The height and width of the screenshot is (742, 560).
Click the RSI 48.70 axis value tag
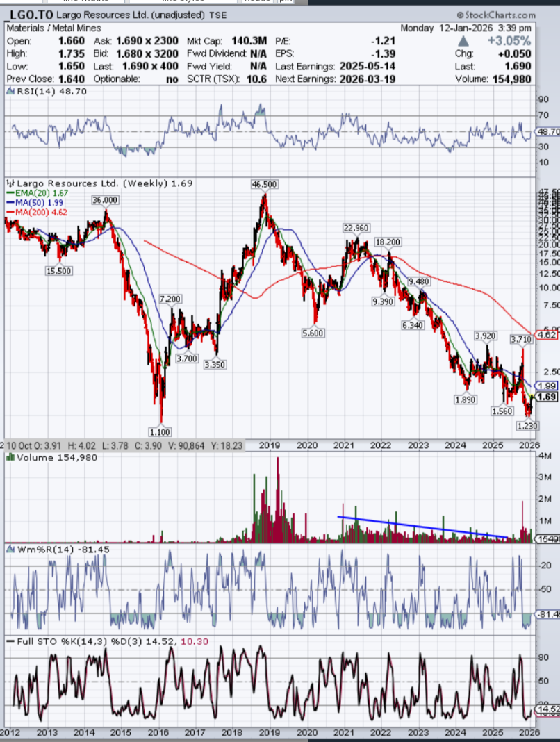[547, 131]
